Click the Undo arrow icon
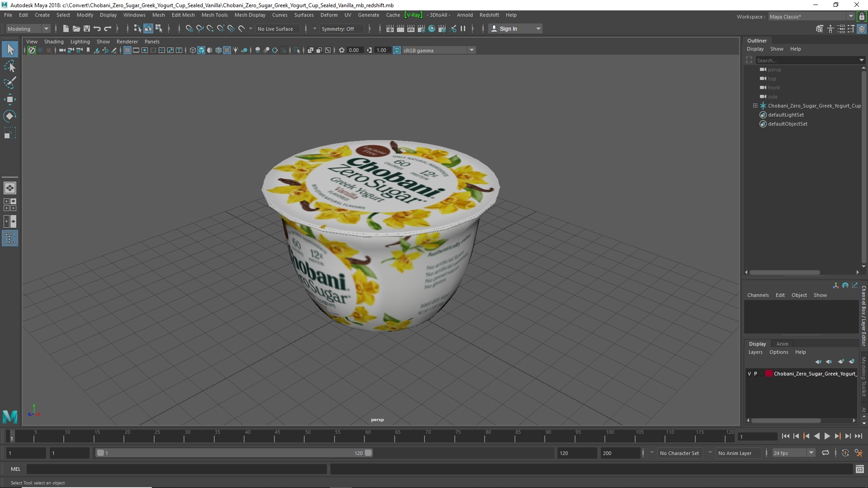This screenshot has height=488, width=868. pyautogui.click(x=97, y=28)
